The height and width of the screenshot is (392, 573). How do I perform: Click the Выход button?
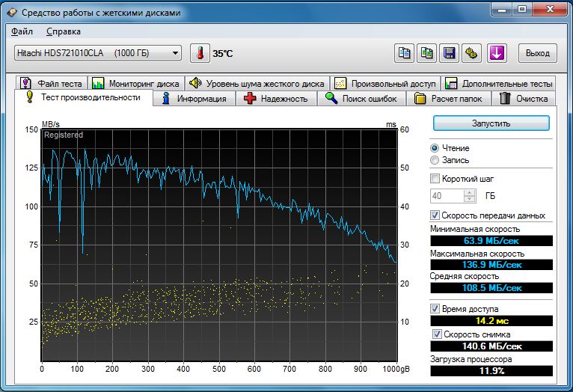[x=537, y=53]
